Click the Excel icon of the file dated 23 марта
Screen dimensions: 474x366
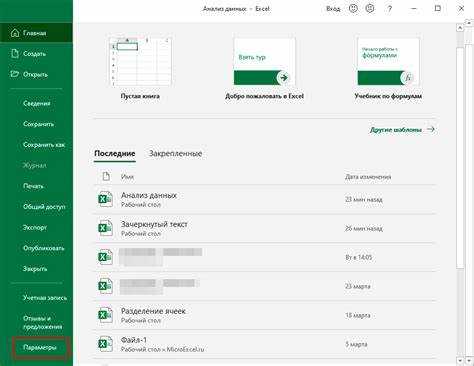point(105,286)
